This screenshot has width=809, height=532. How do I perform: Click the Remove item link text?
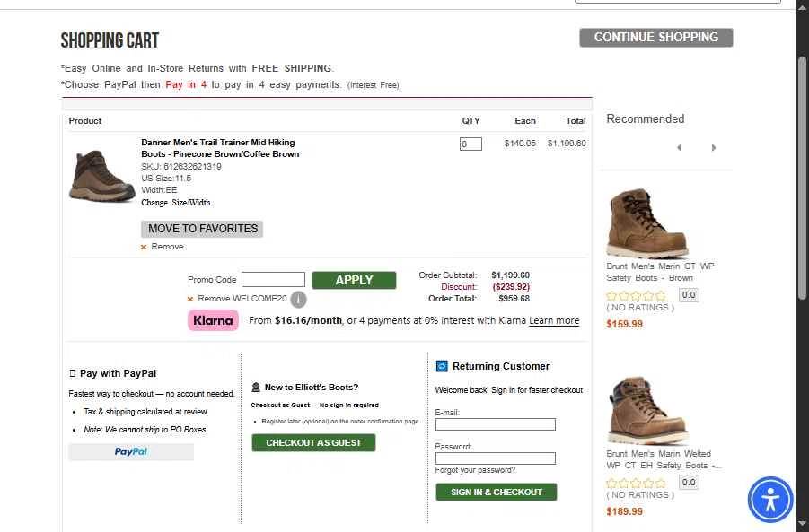coord(167,247)
